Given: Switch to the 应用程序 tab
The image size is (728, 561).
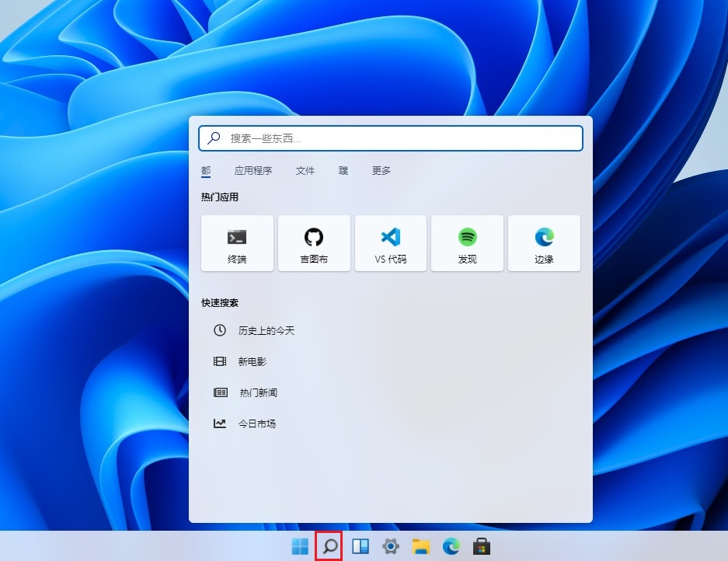Looking at the screenshot, I should tap(253, 170).
